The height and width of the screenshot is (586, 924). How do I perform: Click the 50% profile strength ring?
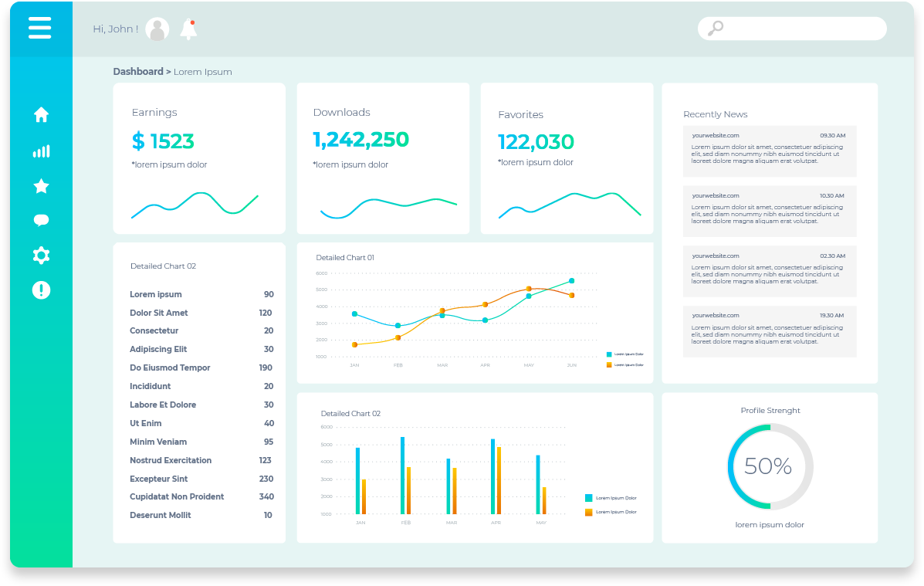coord(770,466)
